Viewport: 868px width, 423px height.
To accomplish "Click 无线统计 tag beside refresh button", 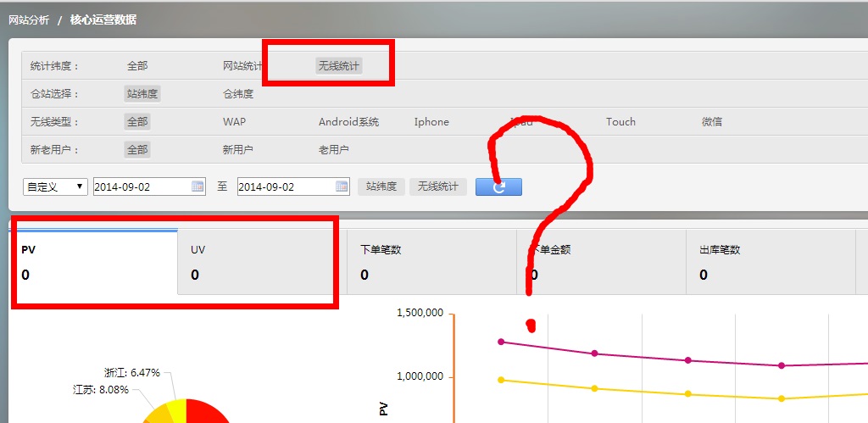I will tap(438, 186).
